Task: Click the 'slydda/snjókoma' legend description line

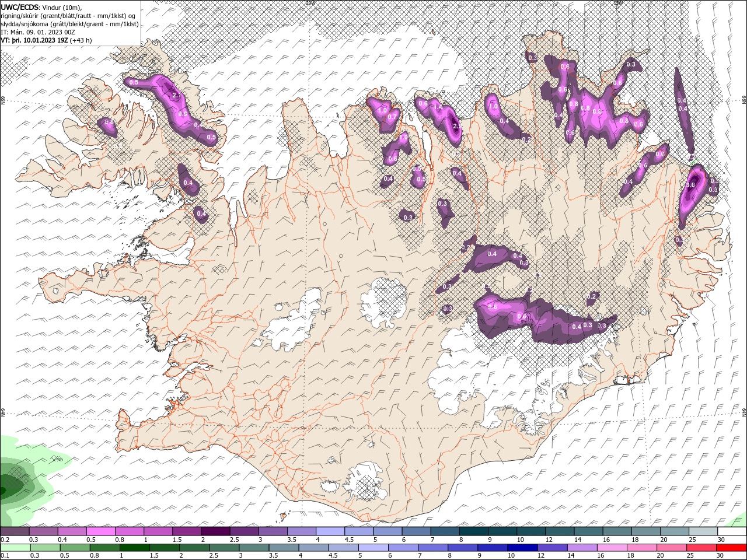Action: 69,24
